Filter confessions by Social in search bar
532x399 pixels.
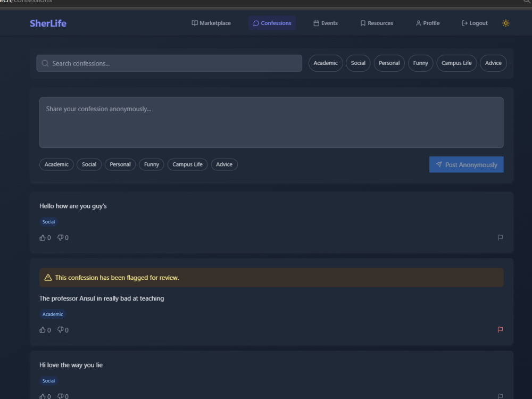point(358,63)
